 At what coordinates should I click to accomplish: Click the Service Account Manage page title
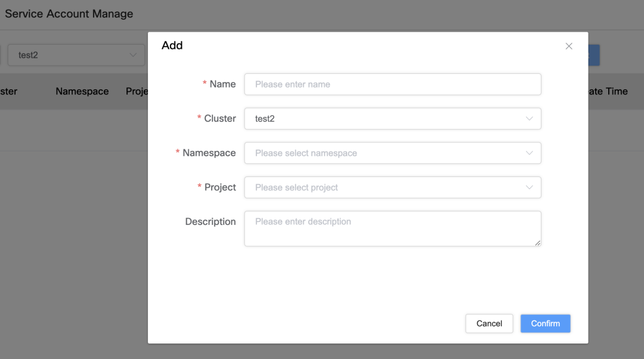pyautogui.click(x=69, y=14)
